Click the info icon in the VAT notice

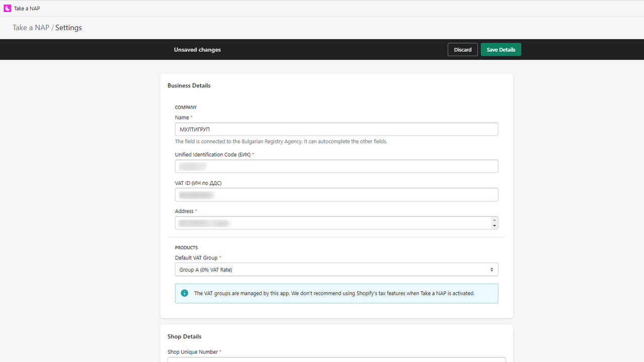tap(184, 293)
